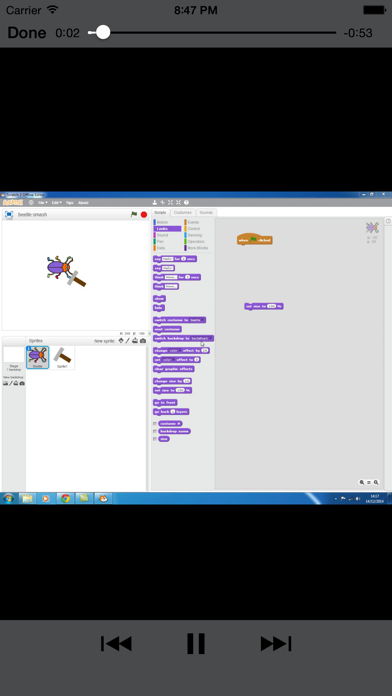This screenshot has width=392, height=696.
Task: Pause the video playback
Action: 196,643
